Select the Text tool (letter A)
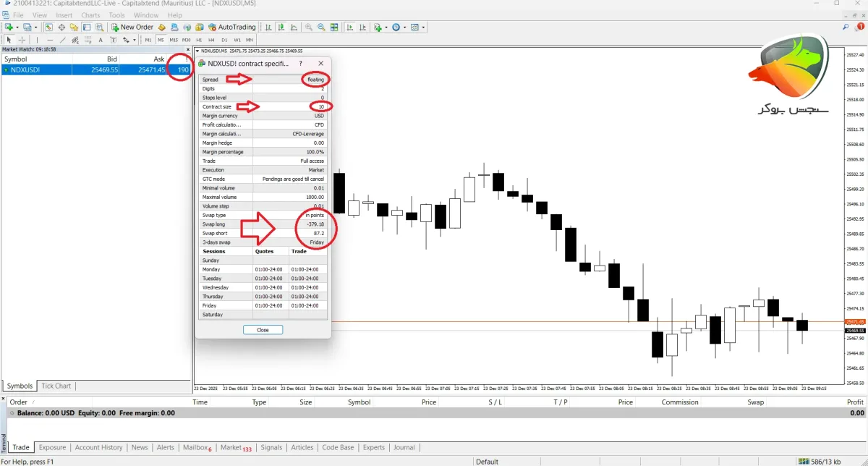The height and width of the screenshot is (466, 868). (101, 39)
